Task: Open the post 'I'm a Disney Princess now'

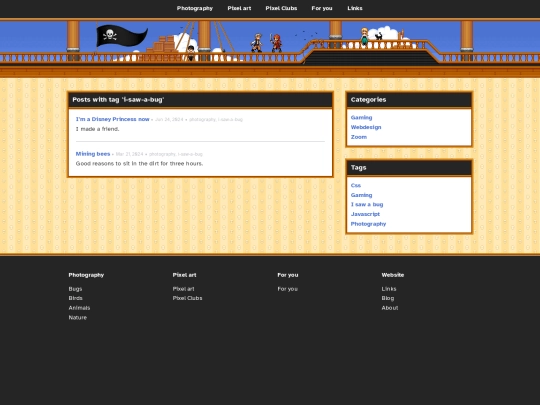Action: pos(113,119)
